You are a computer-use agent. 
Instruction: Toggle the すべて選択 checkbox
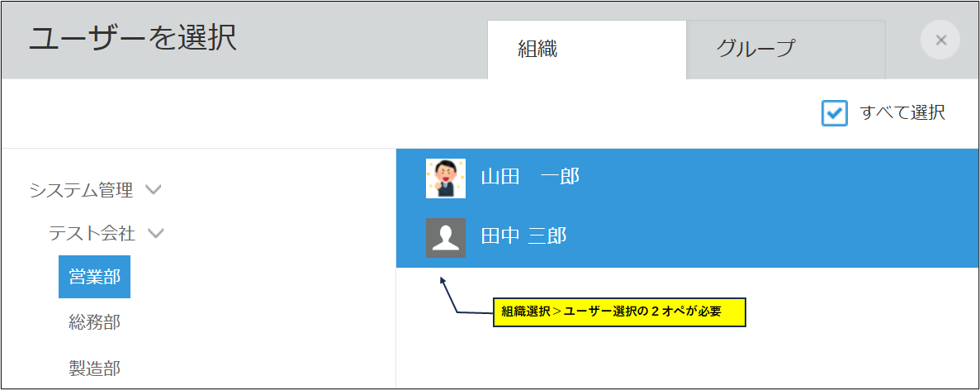[835, 113]
